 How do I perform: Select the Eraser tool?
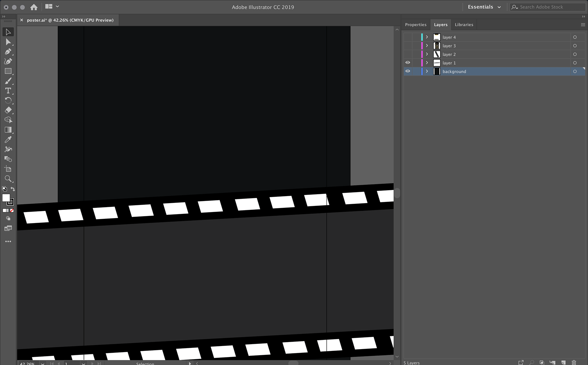point(8,110)
